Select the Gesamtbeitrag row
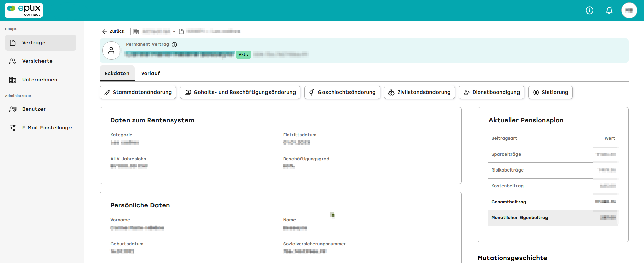Screen dimensions: 644x263 coord(553,202)
